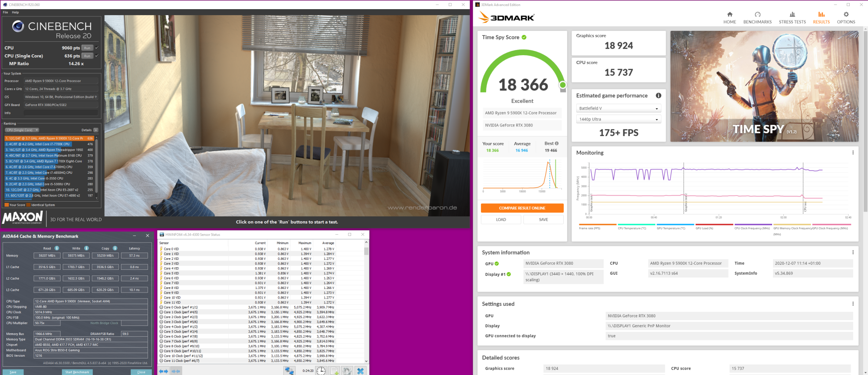
Task: Click the Copy info icon in AIDA64
Action: click(115, 248)
